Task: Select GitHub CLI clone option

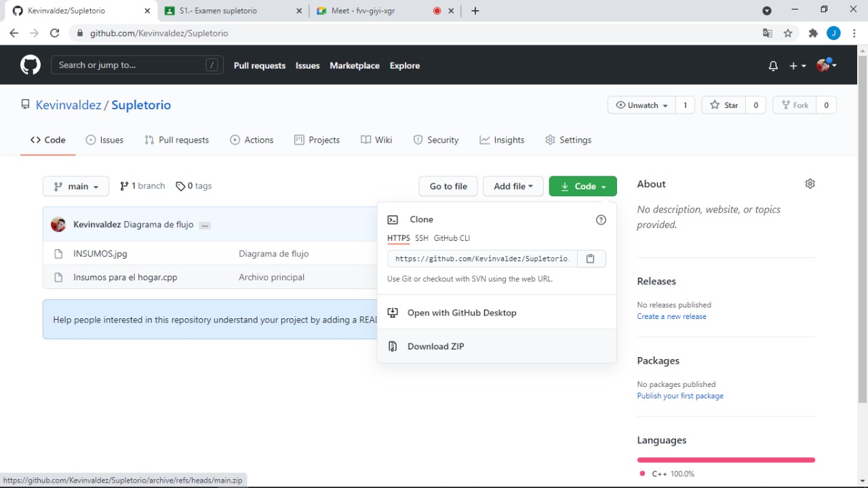Action: [x=452, y=238]
